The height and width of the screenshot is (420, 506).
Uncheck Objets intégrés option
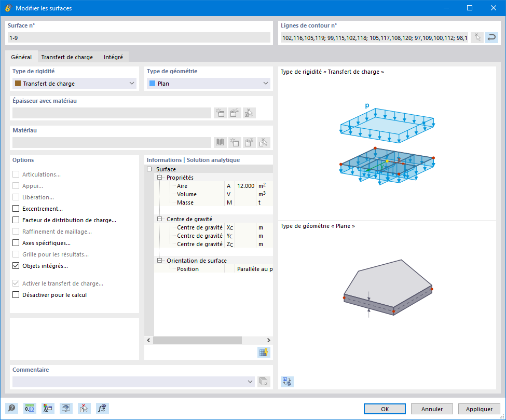(16, 266)
